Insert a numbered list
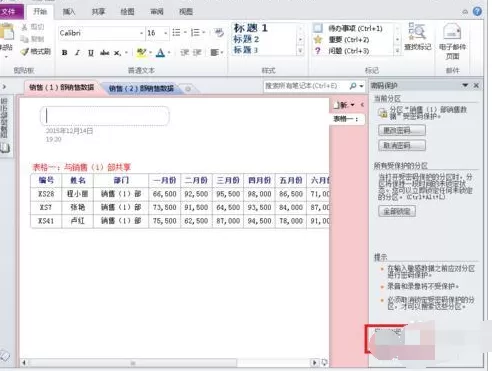Viewport: 492px width, 371px height. coord(195,32)
